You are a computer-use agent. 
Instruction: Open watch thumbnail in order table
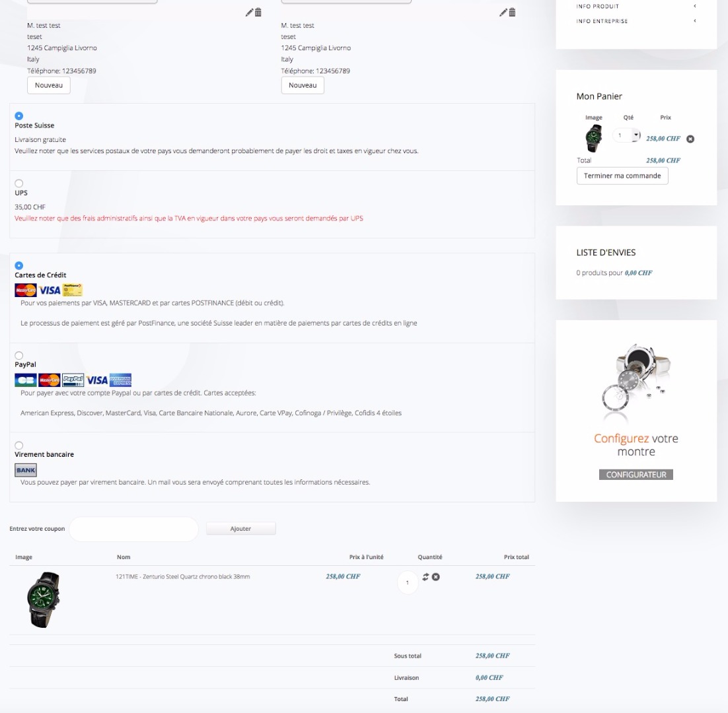[x=43, y=600]
